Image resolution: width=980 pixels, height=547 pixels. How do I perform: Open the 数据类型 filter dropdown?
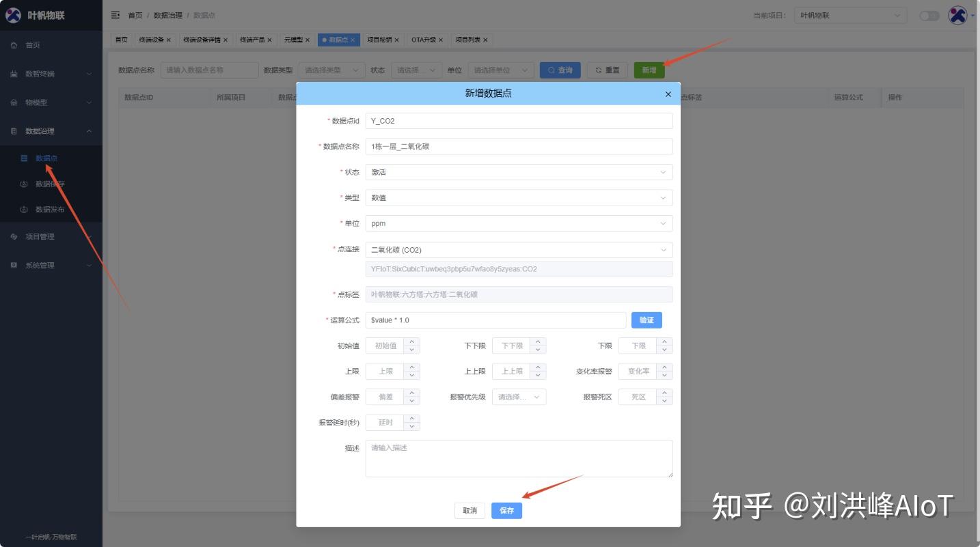coord(331,70)
